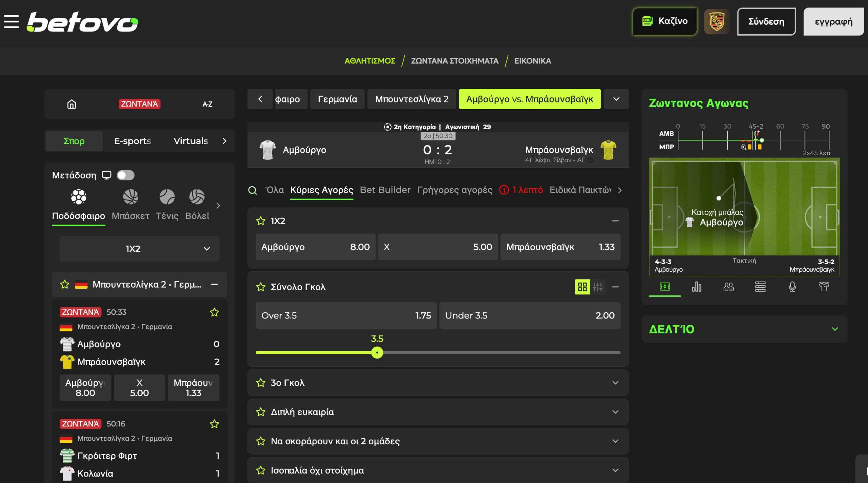Screen dimensions: 868x483
Task: Open the E-sports tab
Action: (x=132, y=141)
